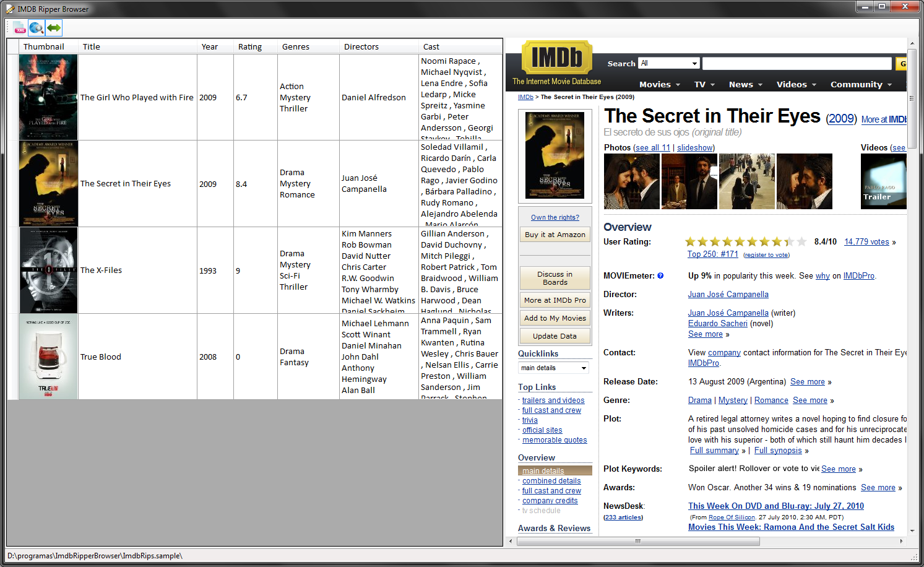Click the MOVIEmeter help question mark icon
Image resolution: width=924 pixels, height=567 pixels.
coord(660,275)
